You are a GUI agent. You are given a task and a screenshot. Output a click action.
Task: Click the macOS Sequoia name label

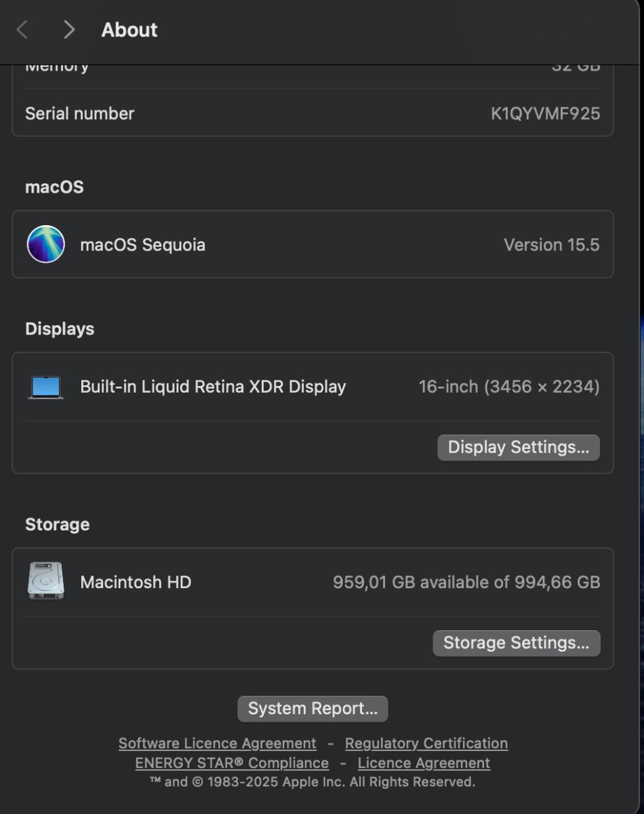click(143, 245)
